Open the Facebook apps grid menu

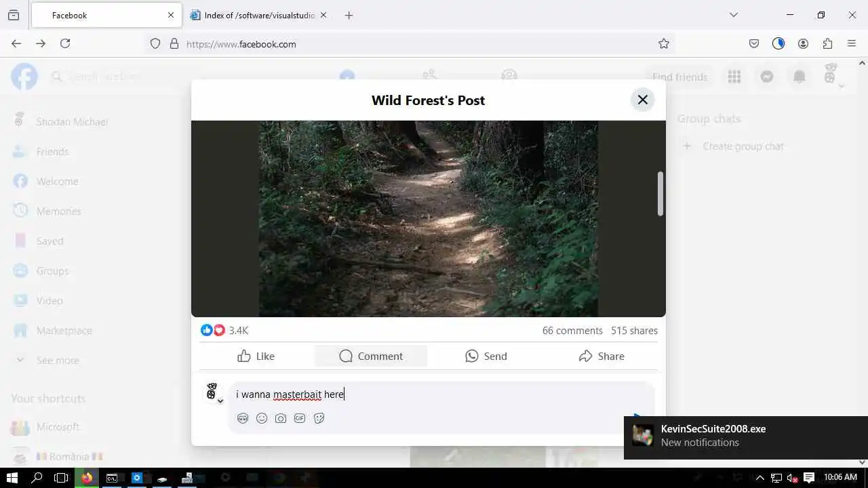coord(734,77)
